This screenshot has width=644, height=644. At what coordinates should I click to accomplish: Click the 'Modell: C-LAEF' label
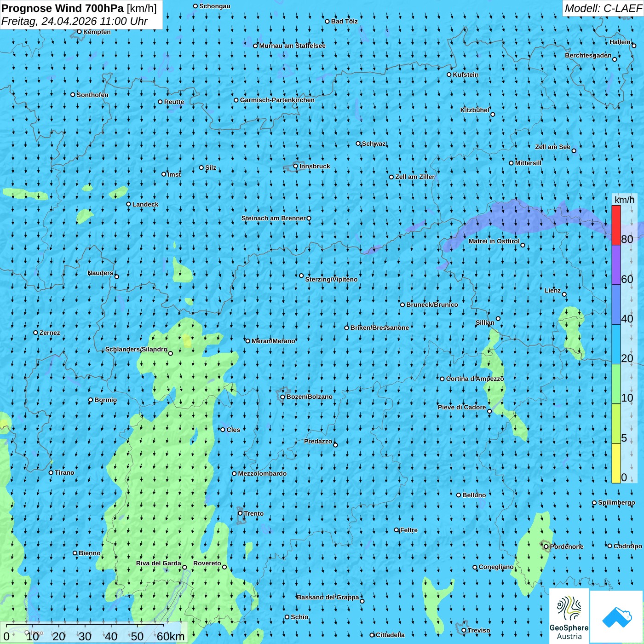(x=603, y=8)
